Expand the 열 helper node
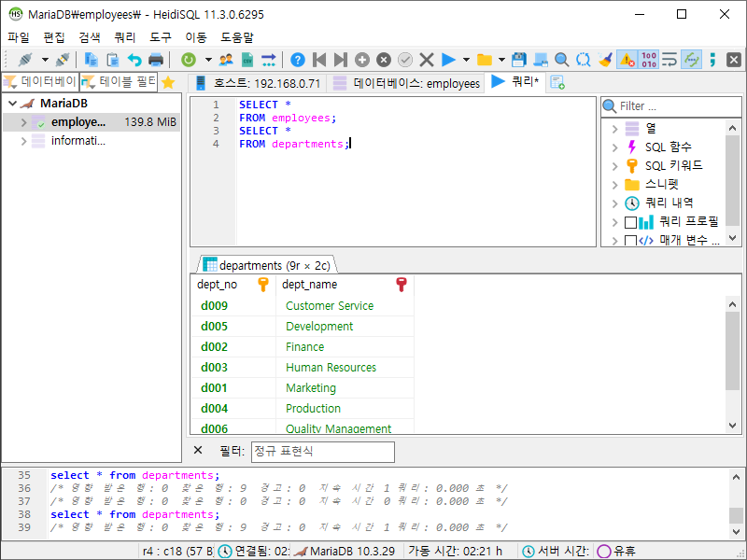Viewport: 747px width, 560px height. [x=614, y=129]
